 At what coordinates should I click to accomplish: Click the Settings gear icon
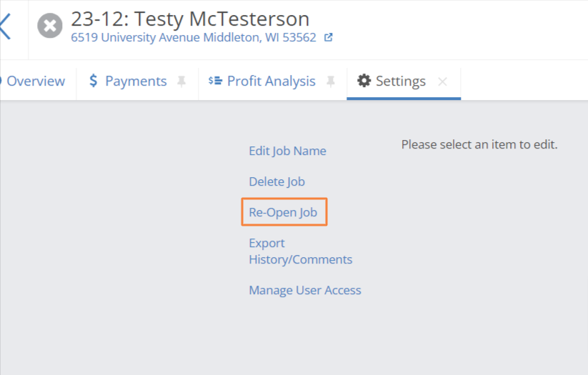364,81
